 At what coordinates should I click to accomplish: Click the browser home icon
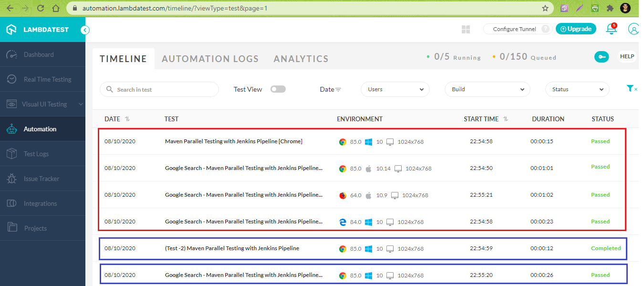coord(56,8)
